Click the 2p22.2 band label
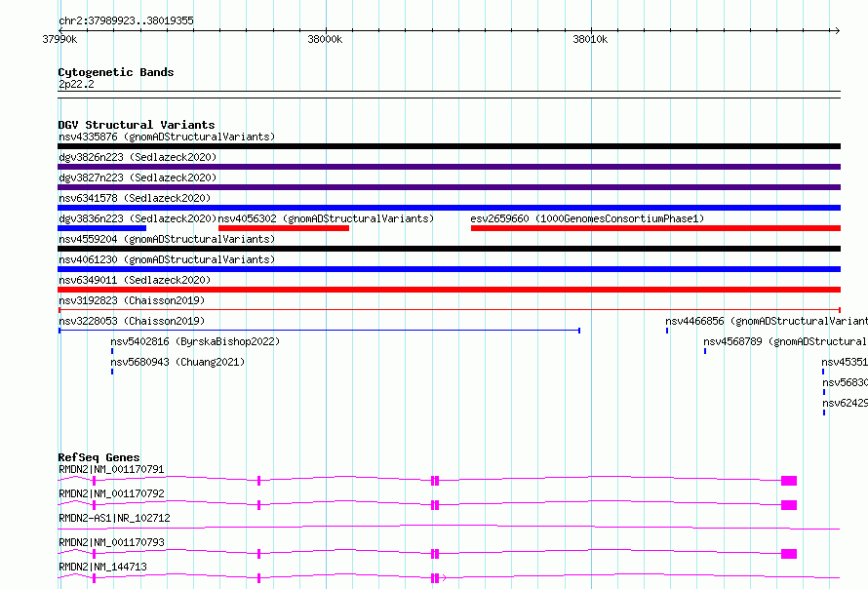Screen dimensions: 868x589 point(76,84)
